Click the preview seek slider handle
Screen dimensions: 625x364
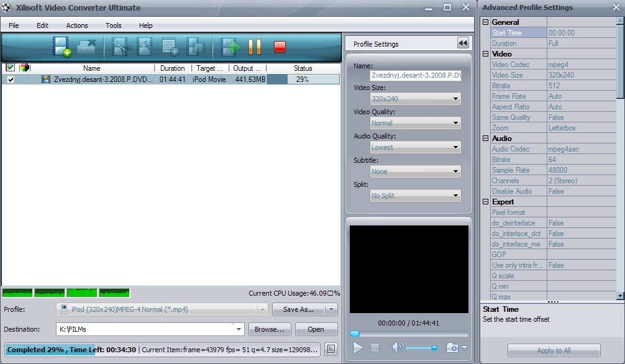(x=354, y=334)
